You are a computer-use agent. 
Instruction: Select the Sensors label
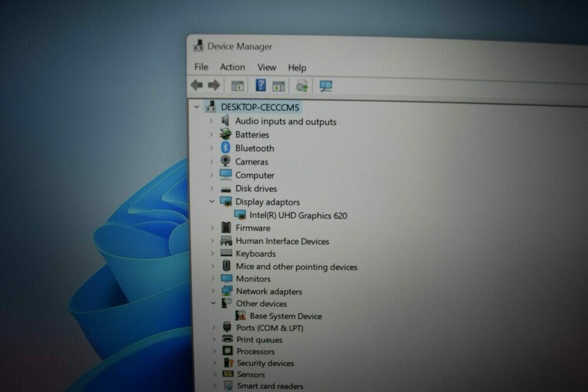point(251,374)
